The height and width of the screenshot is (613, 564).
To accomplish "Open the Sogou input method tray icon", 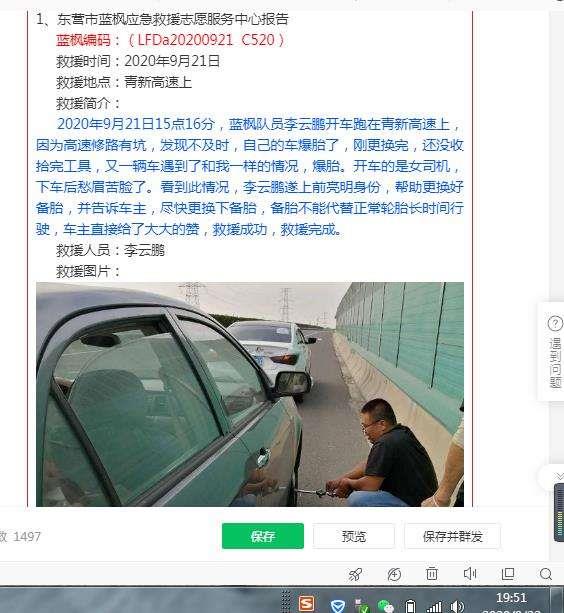I will pos(306,604).
